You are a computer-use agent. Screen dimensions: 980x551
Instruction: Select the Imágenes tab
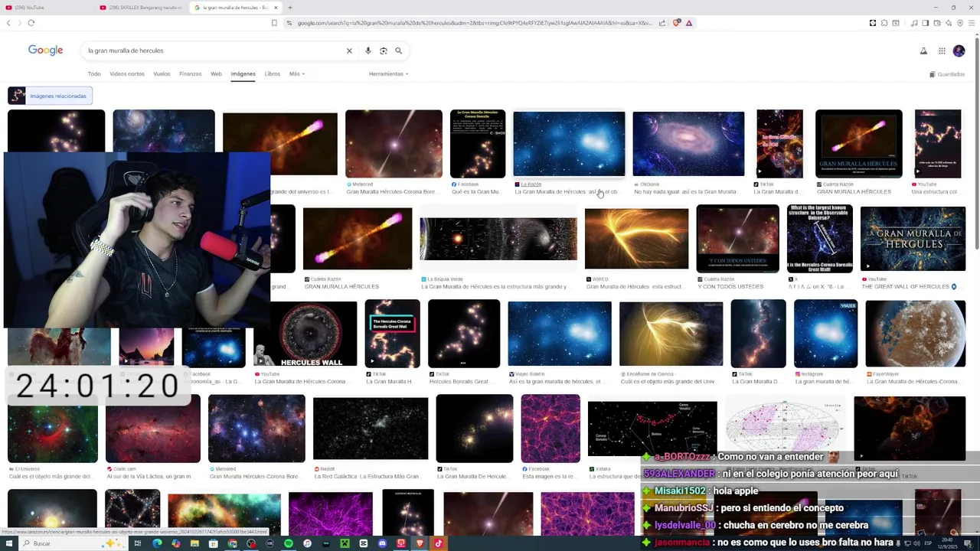243,74
